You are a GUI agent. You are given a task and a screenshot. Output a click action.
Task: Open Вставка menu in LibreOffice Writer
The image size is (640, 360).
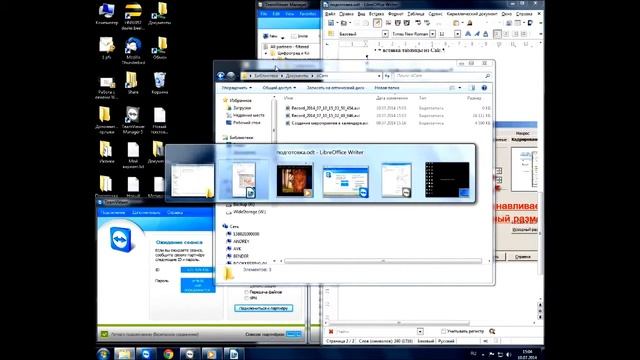(x=376, y=14)
